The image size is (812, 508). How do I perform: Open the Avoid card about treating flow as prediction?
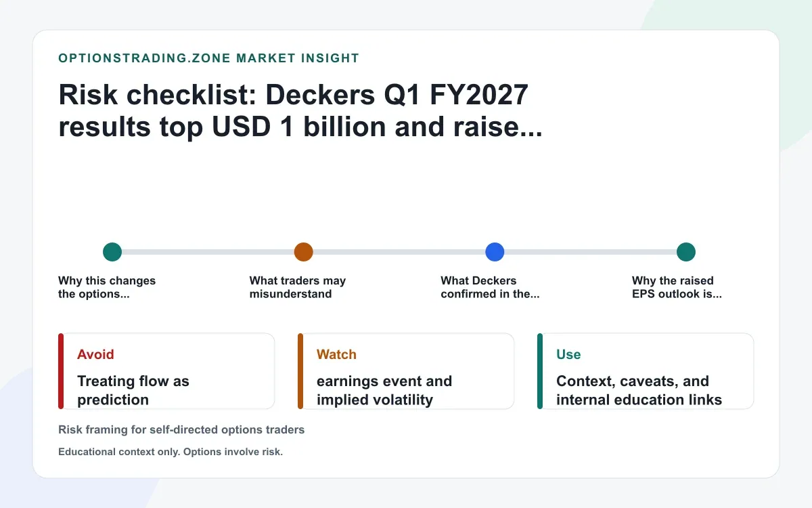click(166, 371)
